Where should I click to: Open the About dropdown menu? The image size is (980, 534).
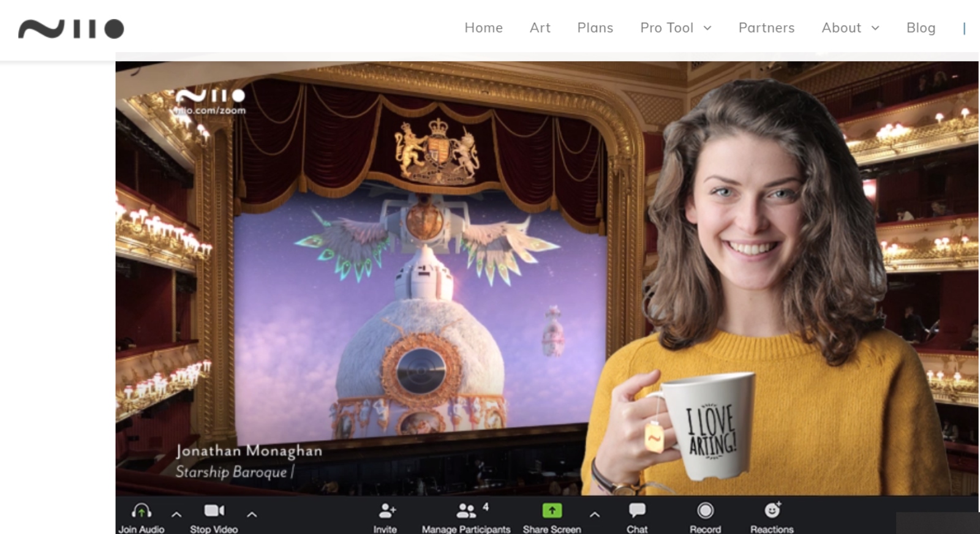[850, 28]
